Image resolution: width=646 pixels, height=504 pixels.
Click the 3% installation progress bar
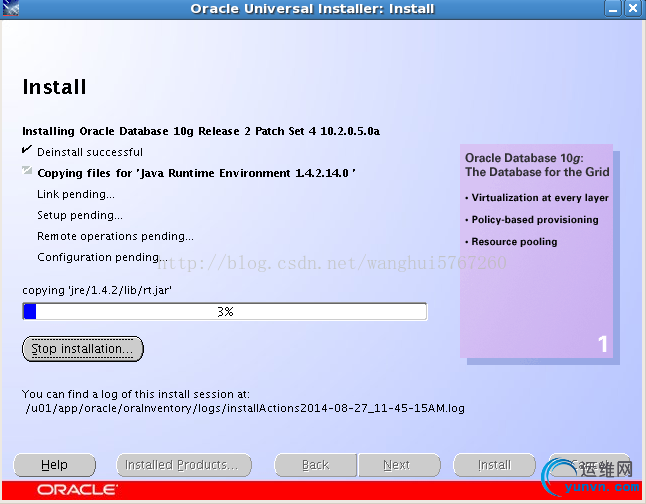225,312
